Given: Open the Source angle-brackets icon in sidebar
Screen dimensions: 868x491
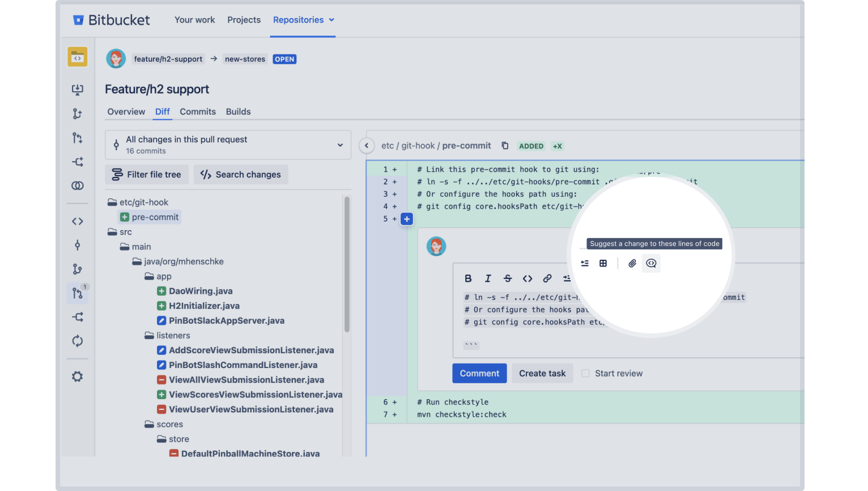Looking at the screenshot, I should click(x=78, y=221).
